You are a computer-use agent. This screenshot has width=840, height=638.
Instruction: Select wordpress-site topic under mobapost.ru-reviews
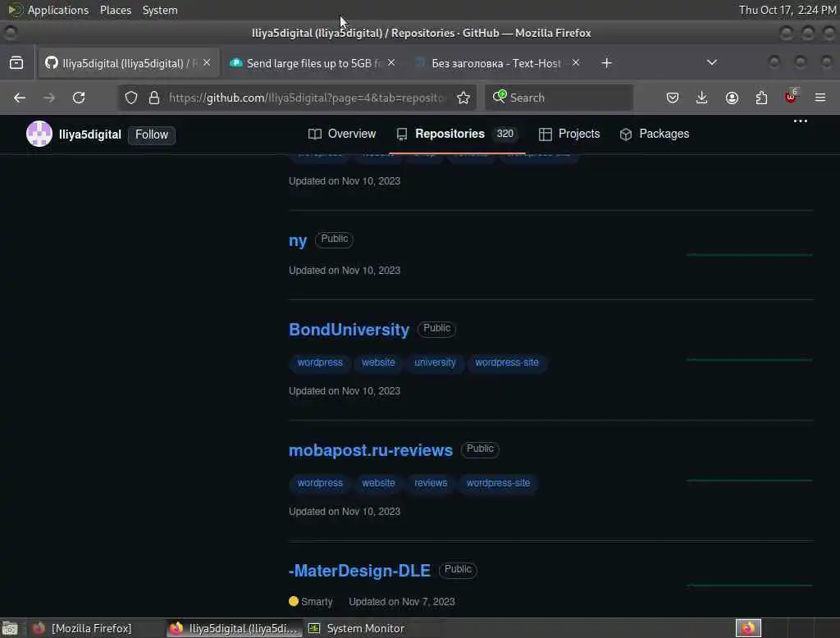pyautogui.click(x=498, y=483)
